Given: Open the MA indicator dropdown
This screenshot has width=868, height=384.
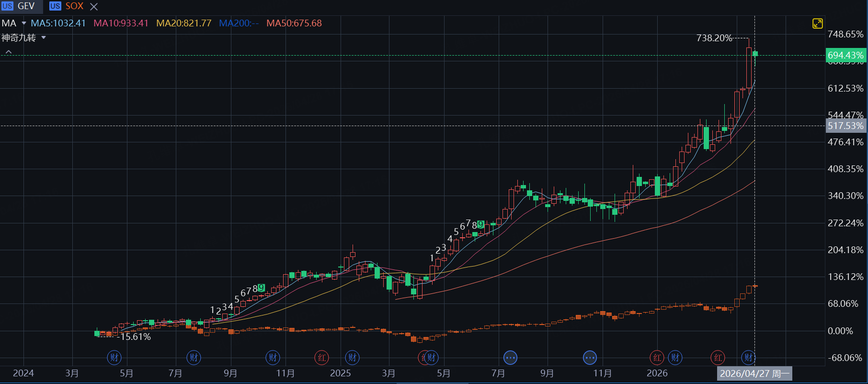Looking at the screenshot, I should (x=23, y=23).
